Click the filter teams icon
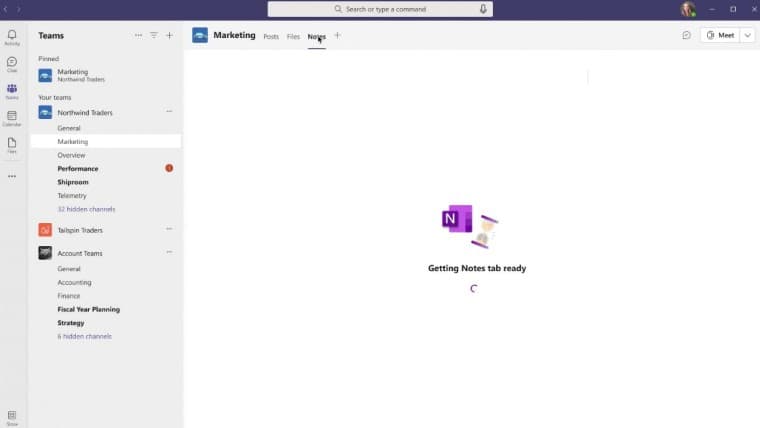 pos(154,35)
